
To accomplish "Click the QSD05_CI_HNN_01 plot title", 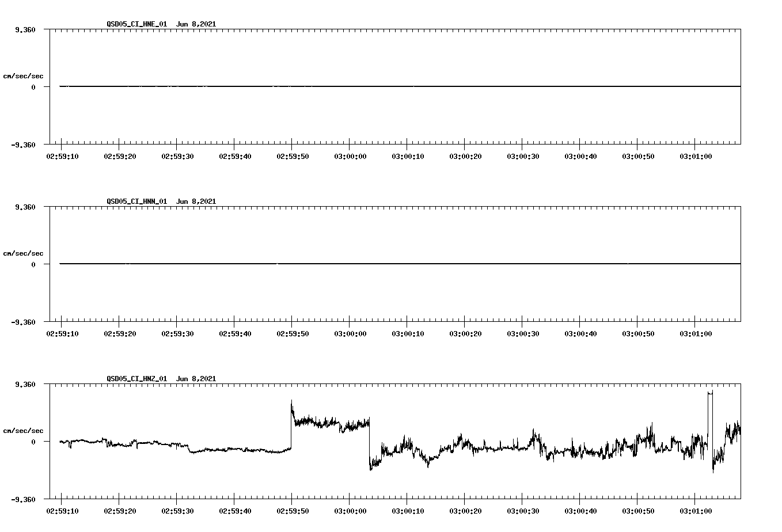I will coord(161,201).
